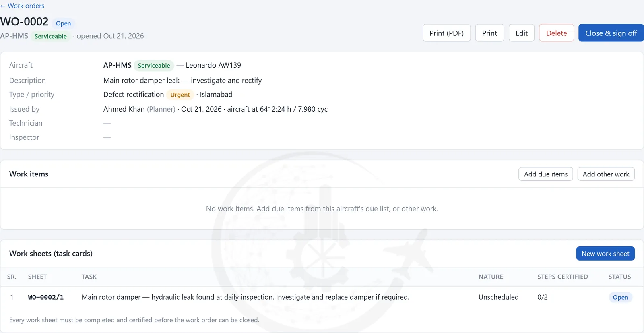Click Open status in work sheet row

[x=620, y=297]
